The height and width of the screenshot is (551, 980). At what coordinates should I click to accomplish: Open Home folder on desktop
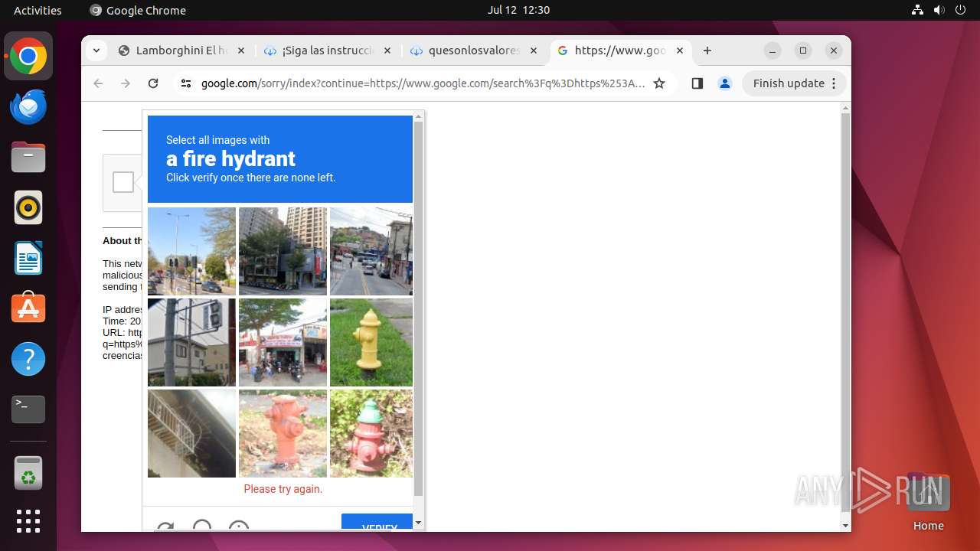(x=928, y=502)
